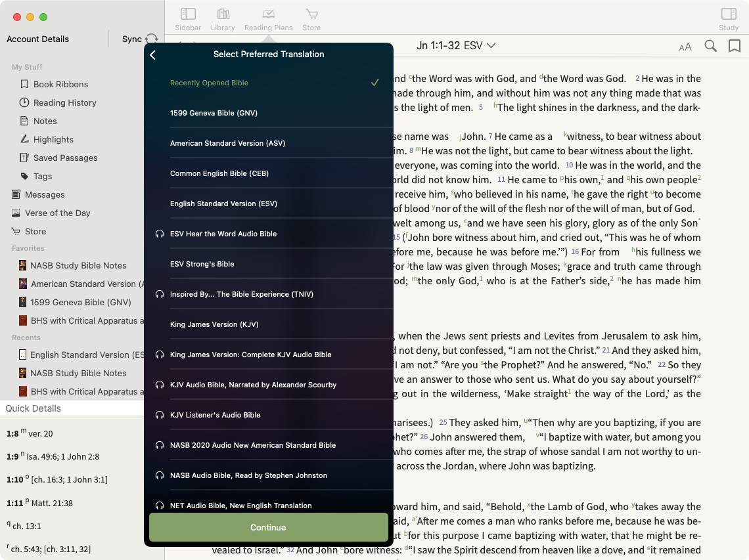Click the Highlights pen icon
This screenshot has width=749, height=560.
pyautogui.click(x=24, y=139)
